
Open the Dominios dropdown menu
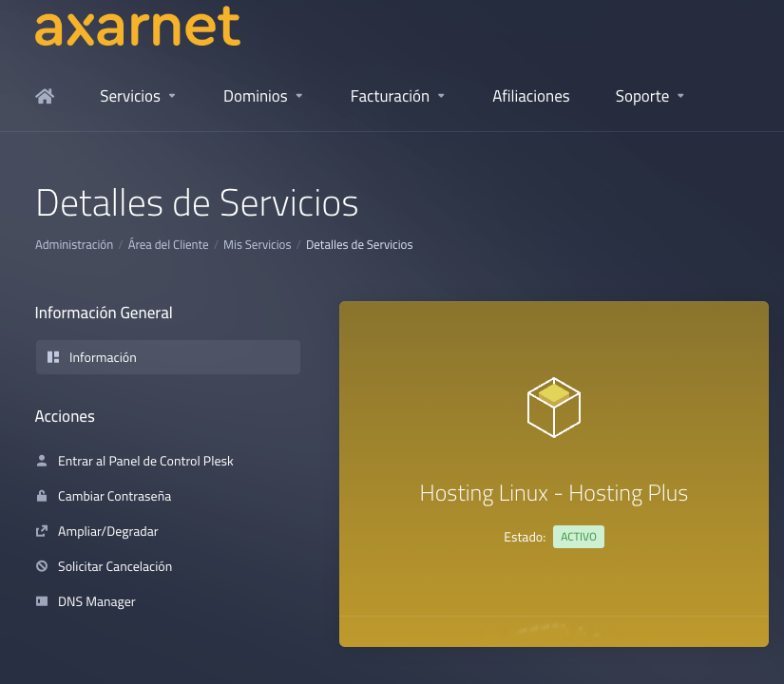(262, 96)
